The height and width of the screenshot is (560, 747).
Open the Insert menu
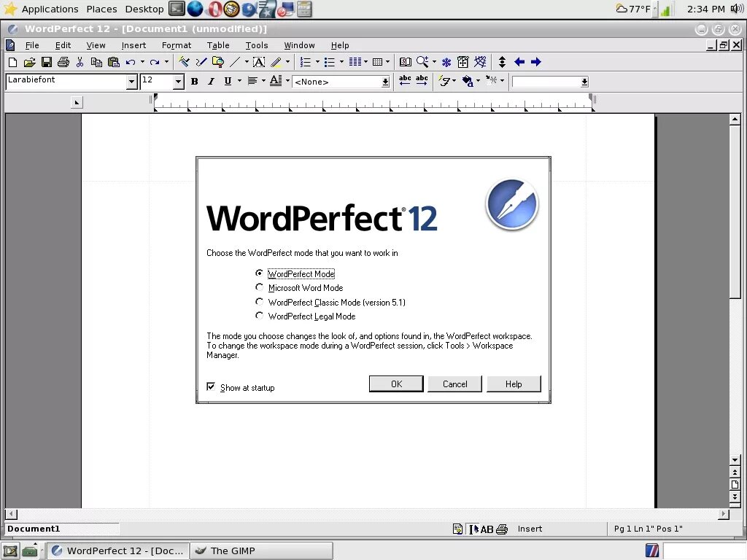[x=133, y=45]
